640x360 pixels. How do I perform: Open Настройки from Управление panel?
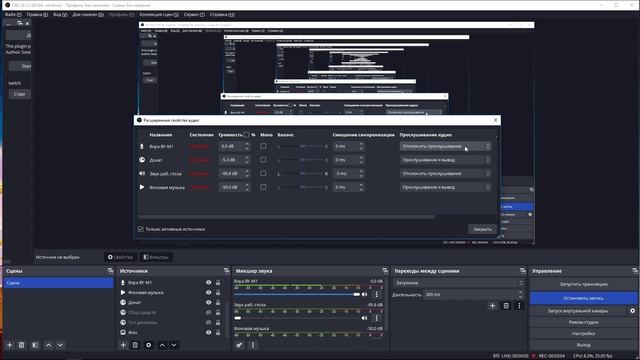(583, 333)
